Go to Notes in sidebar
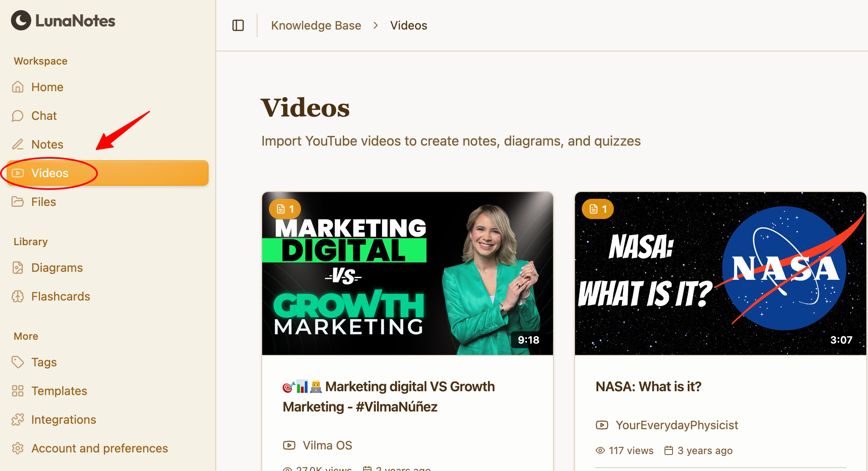Screen dimensions: 868x471 click(47, 144)
